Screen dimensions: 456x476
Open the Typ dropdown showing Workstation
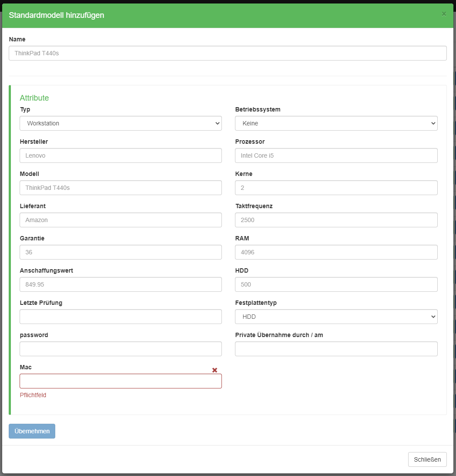121,123
